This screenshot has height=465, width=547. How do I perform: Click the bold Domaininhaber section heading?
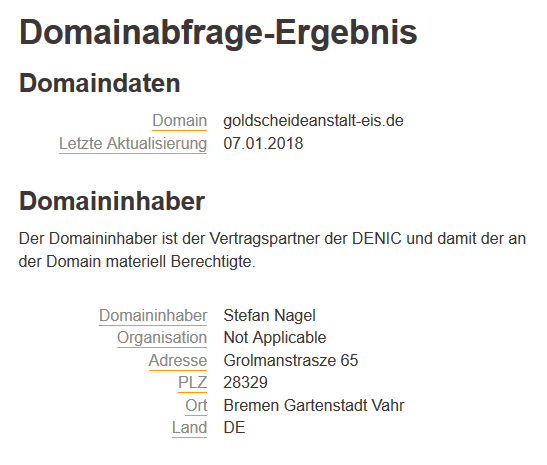pyautogui.click(x=112, y=201)
